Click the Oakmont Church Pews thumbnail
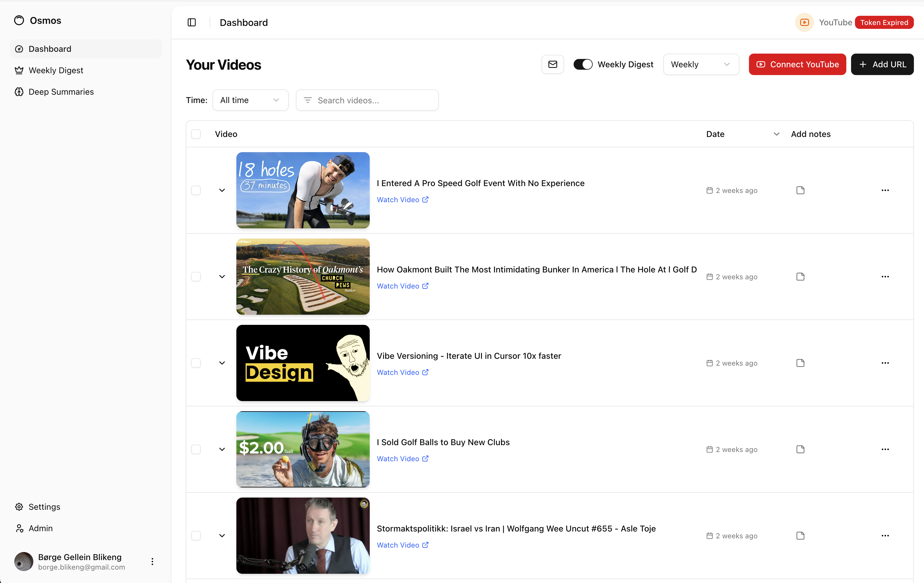 [303, 277]
